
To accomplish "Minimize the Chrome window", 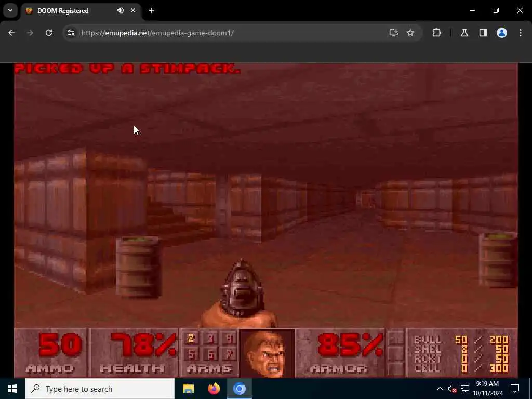I will click(x=472, y=10).
